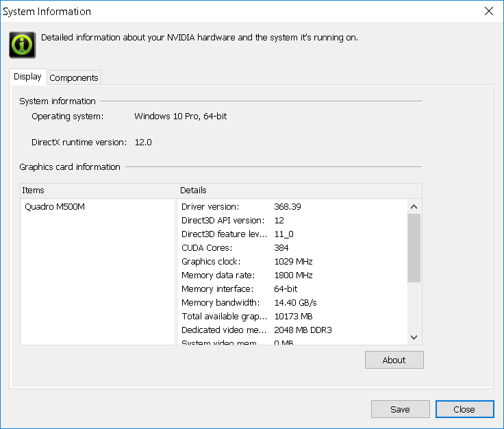Close the System Information window
504x429 pixels.
(x=488, y=12)
